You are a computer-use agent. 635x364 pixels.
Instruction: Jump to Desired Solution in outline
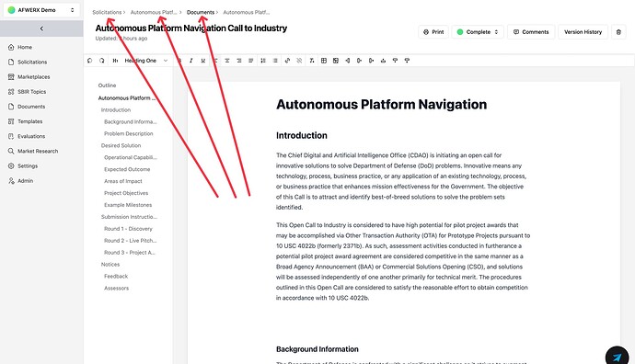[121, 145]
